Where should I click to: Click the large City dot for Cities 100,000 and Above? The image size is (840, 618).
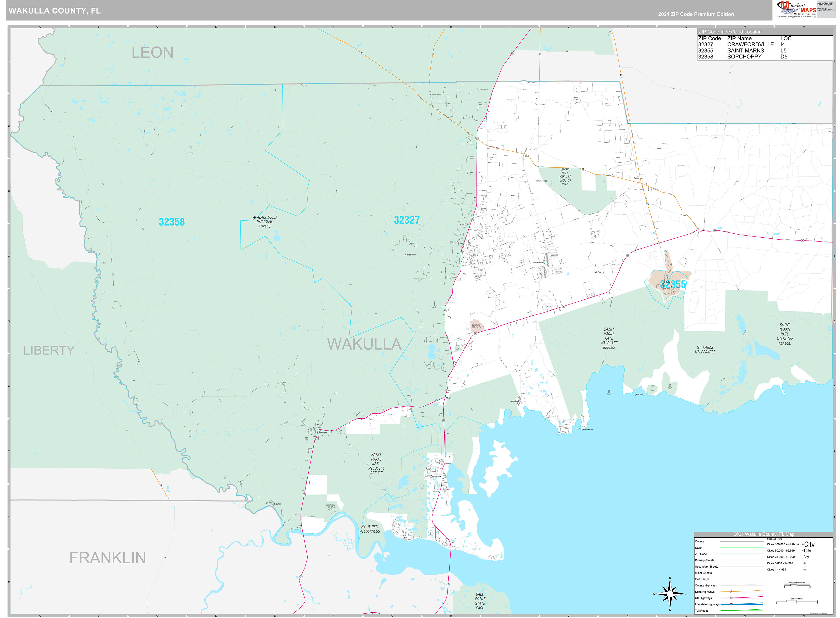pos(803,544)
